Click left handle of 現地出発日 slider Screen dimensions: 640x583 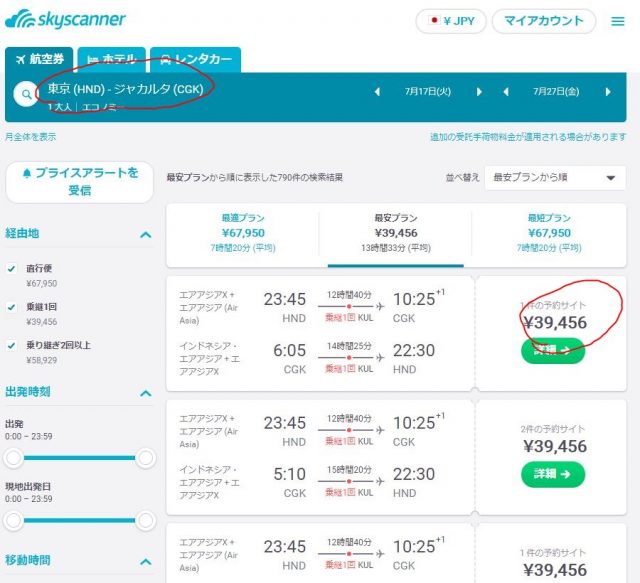point(13,521)
